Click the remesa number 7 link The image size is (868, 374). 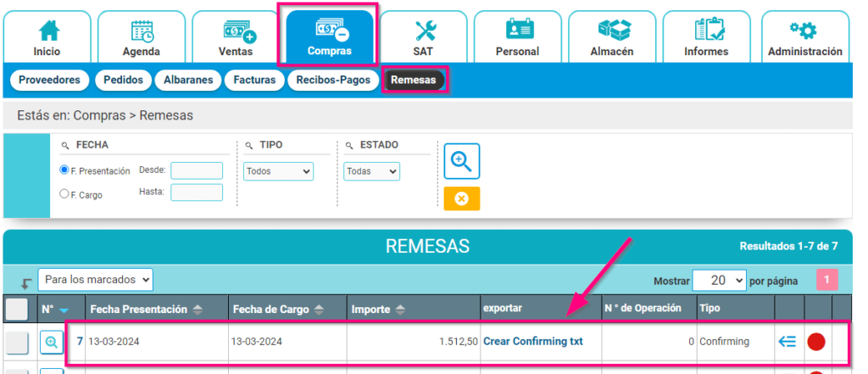point(80,341)
